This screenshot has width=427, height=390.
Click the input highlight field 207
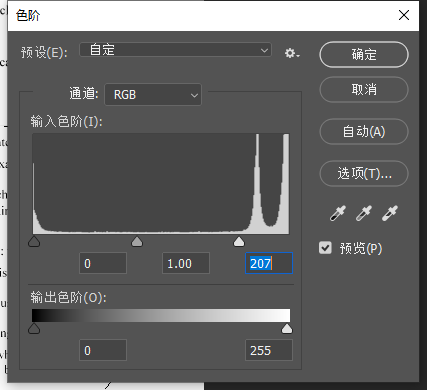[269, 263]
